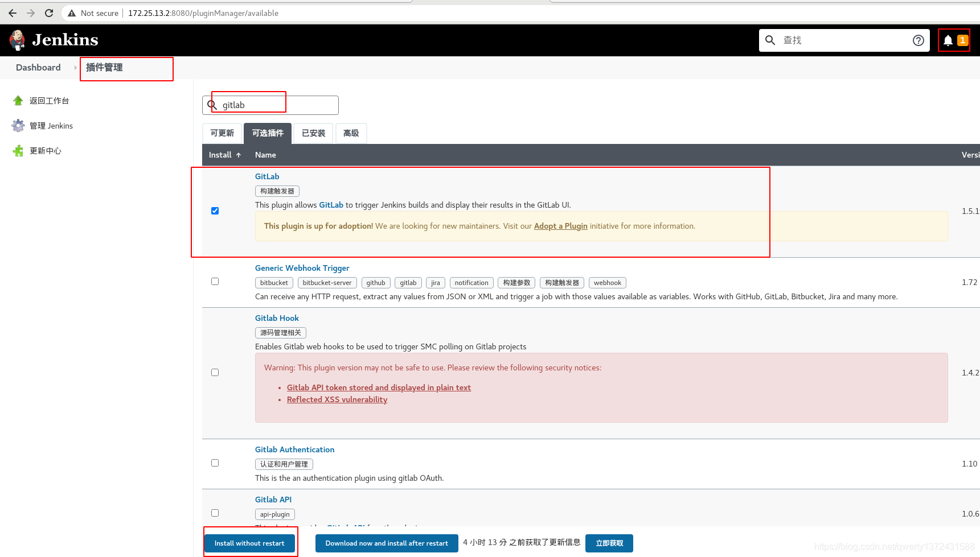Viewport: 980px width, 557px height.
Task: Click the jira tag
Action: pos(436,283)
